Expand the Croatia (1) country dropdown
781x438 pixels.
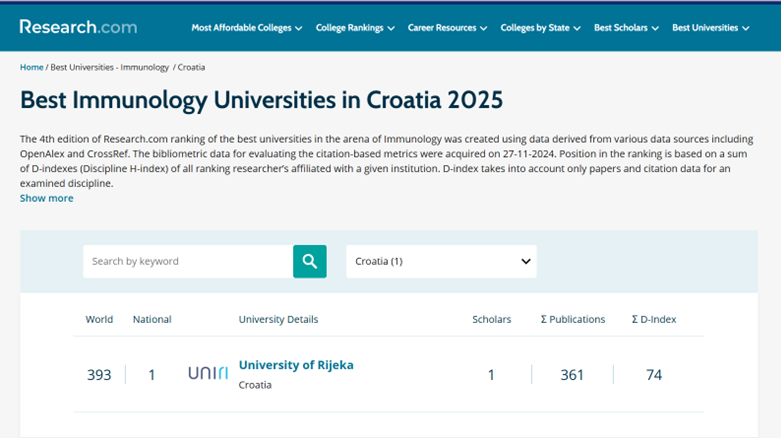coord(441,261)
